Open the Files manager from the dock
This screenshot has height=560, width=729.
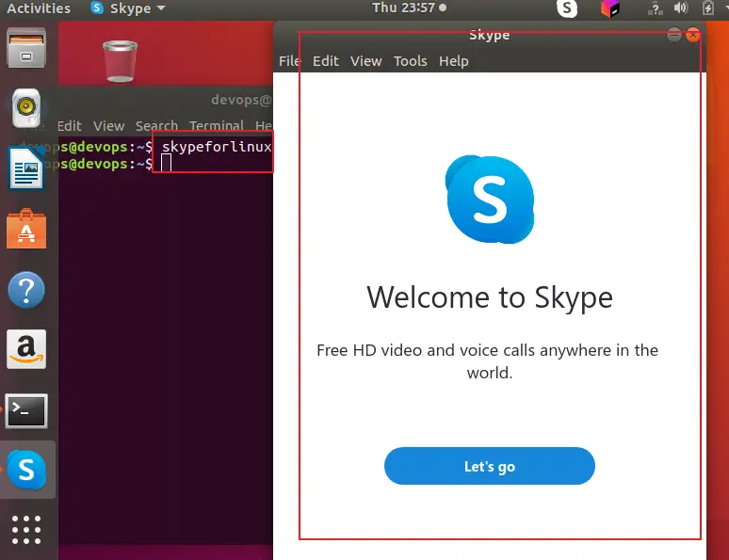tap(26, 48)
